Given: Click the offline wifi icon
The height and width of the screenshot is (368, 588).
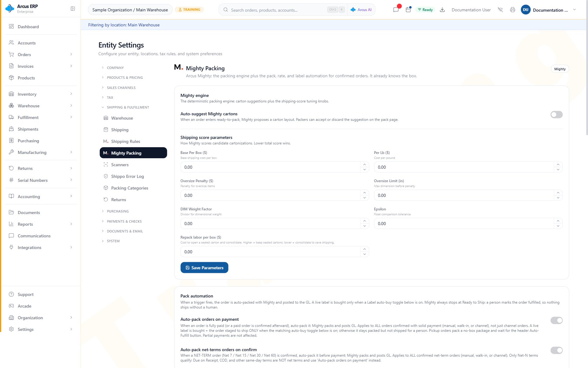Looking at the screenshot, I should point(500,10).
